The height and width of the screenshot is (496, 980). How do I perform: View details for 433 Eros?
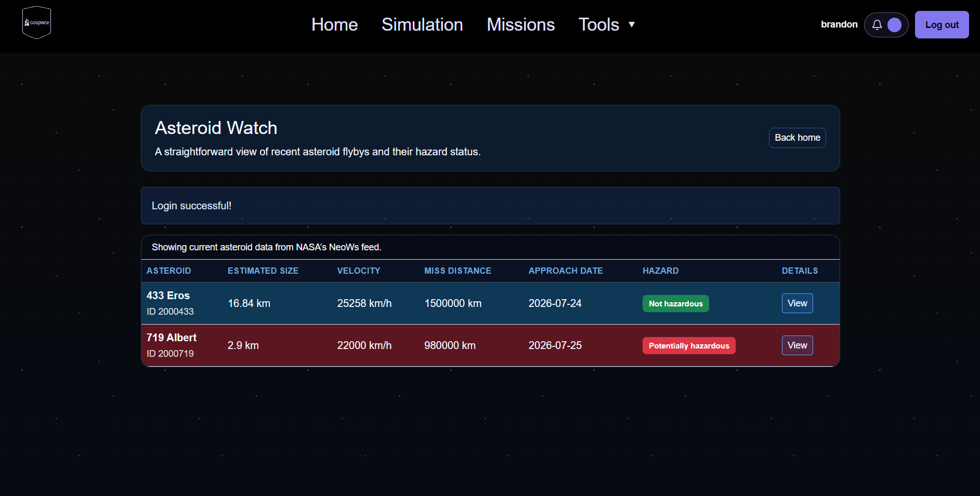[797, 303]
